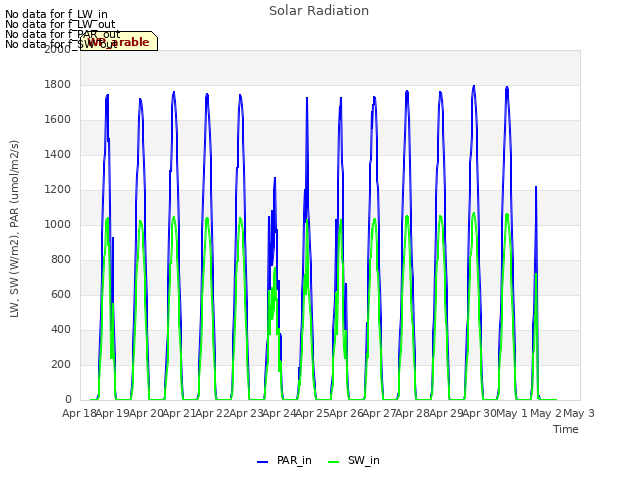The width and height of the screenshot is (640, 480).
Task: Click the 1400 y-axis tick label
Action: pyautogui.click(x=58, y=154)
